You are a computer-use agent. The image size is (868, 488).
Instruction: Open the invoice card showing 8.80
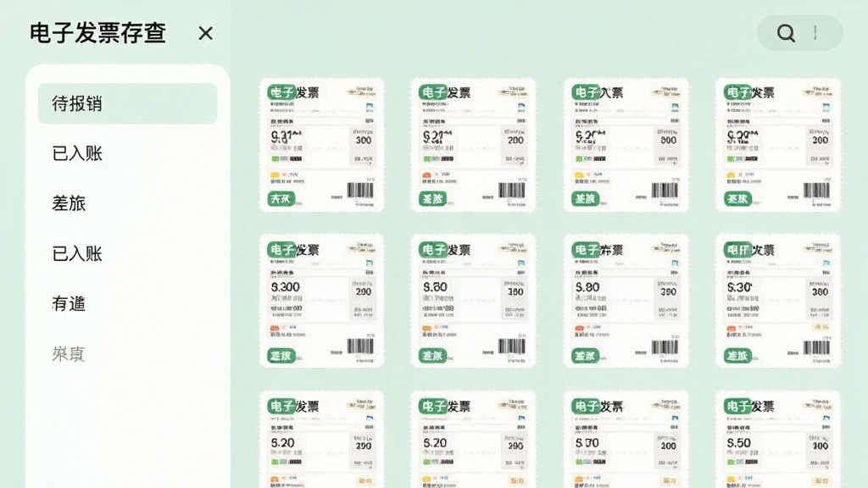pos(473,301)
